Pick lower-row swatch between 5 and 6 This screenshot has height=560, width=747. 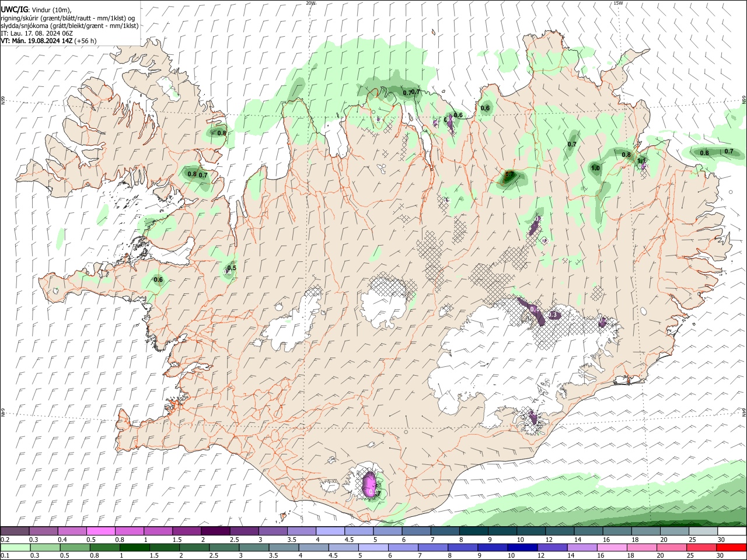(x=373, y=547)
